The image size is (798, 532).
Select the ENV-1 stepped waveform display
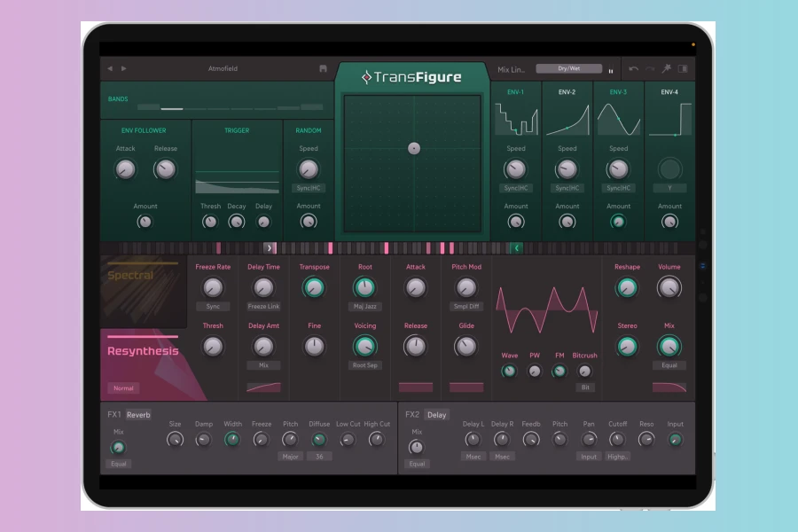pyautogui.click(x=516, y=119)
